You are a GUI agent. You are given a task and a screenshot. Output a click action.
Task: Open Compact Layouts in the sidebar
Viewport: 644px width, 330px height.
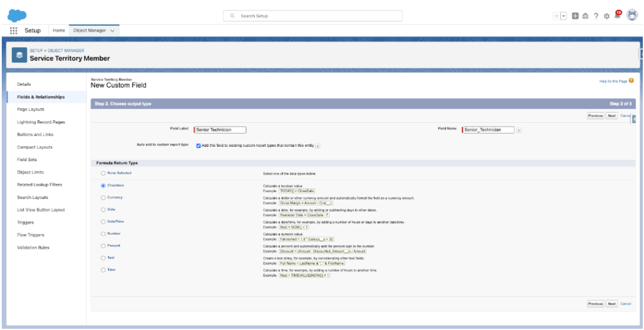(x=35, y=147)
